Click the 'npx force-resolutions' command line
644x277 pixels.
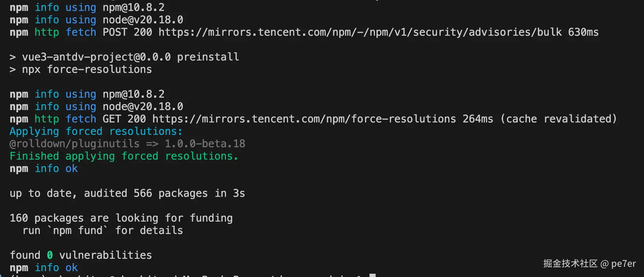[87, 69]
